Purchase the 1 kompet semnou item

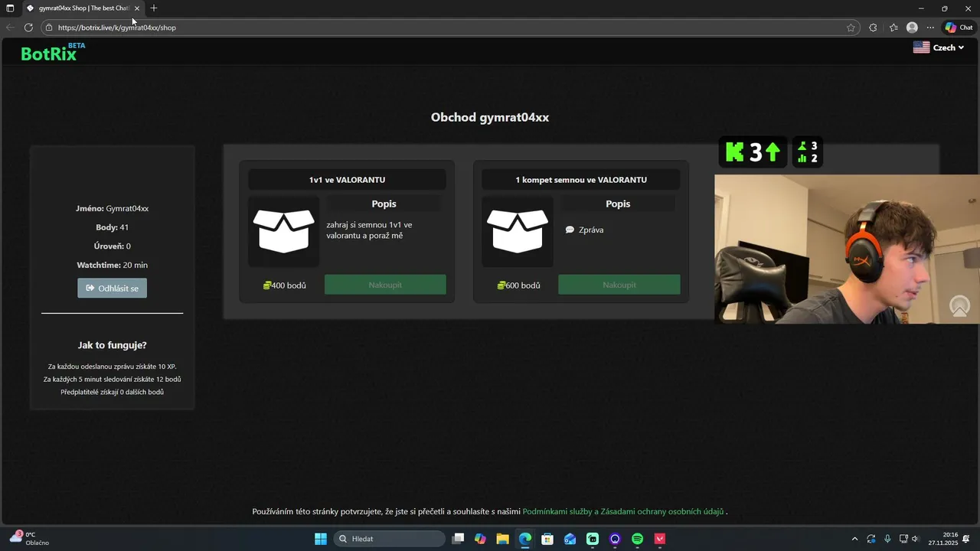pos(619,285)
